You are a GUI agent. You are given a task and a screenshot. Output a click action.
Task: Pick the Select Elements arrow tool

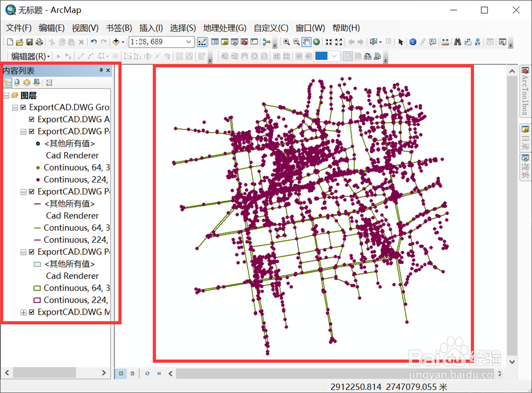point(401,42)
